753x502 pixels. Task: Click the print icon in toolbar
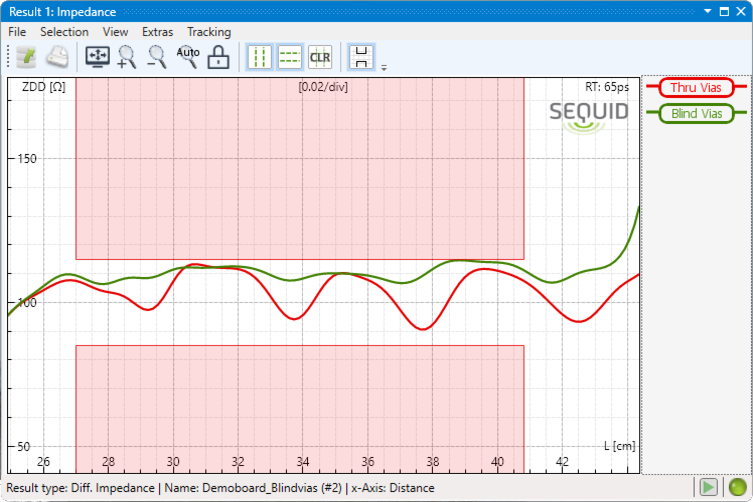click(x=56, y=57)
